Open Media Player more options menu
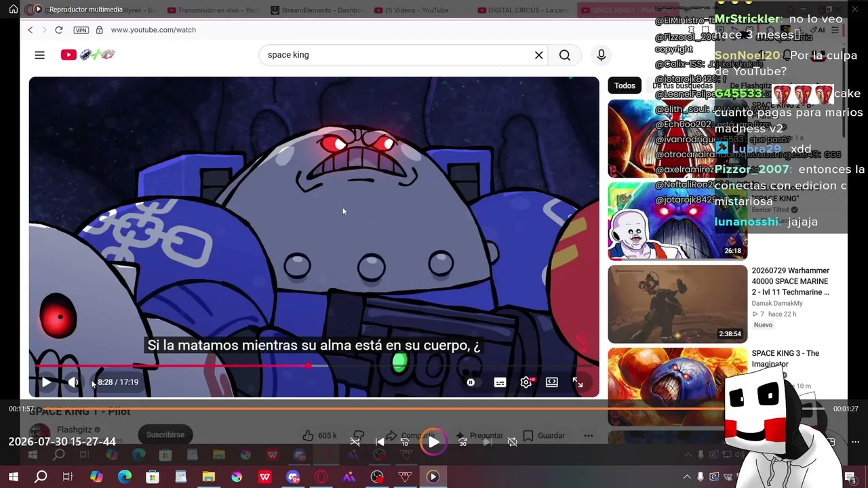The width and height of the screenshot is (868, 488). coord(855,442)
